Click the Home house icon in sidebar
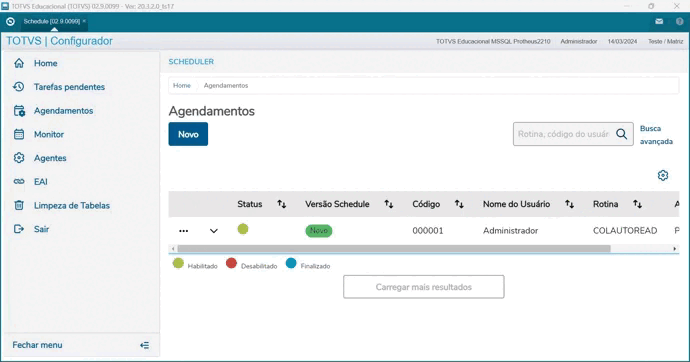Image resolution: width=690 pixels, height=362 pixels. (x=19, y=63)
